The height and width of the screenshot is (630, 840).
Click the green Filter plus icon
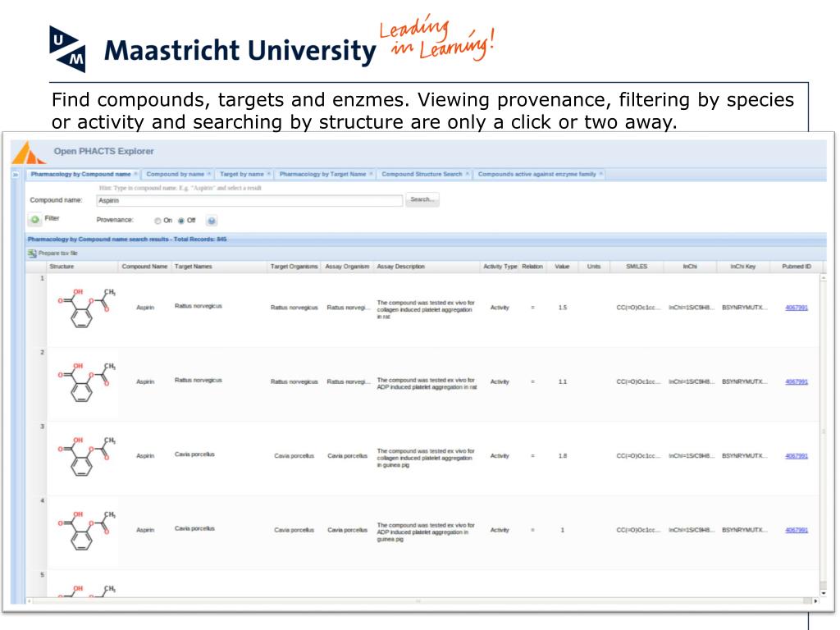pos(35,220)
